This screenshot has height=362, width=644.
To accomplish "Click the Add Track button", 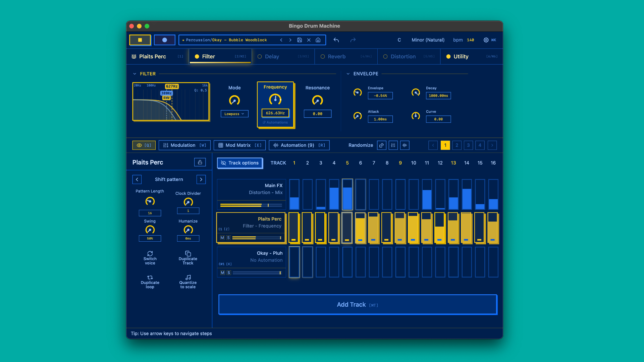I will pyautogui.click(x=358, y=304).
